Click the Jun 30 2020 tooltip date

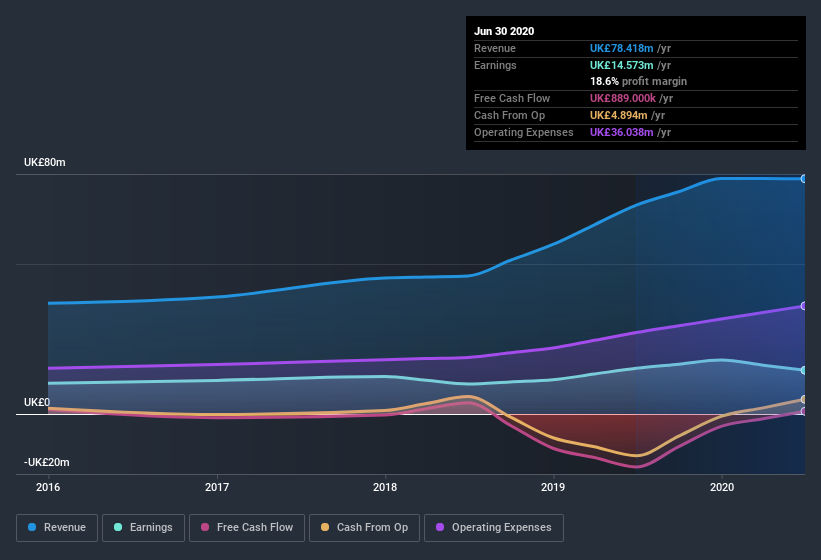(504, 31)
